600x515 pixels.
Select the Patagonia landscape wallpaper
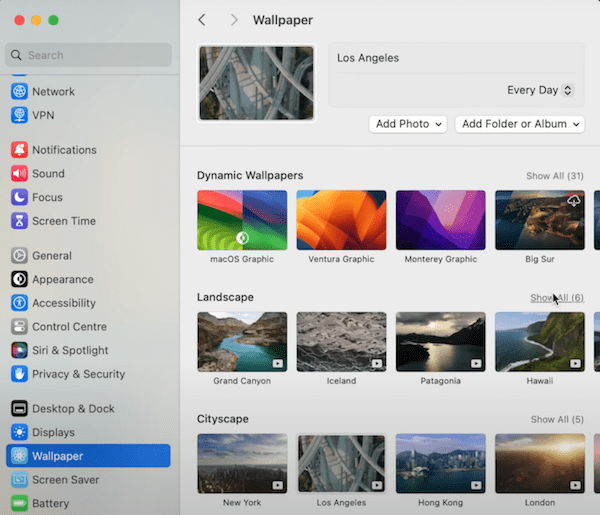coord(440,342)
